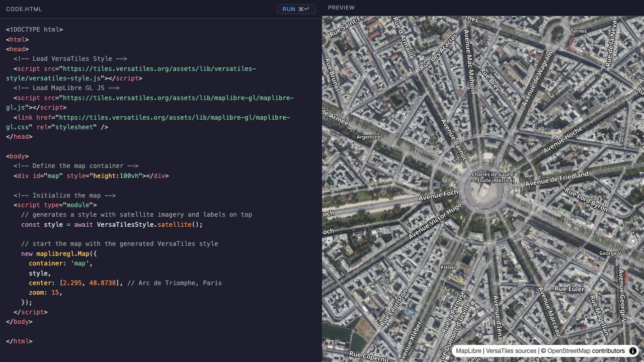644x362 pixels.
Task: Click the Rue Brunel street label
Action: tap(333, 74)
